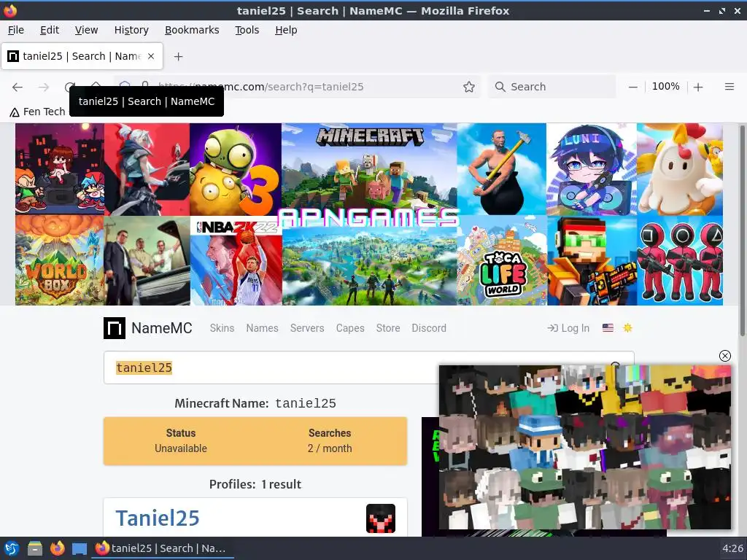
Task: Go to the Names page
Action: click(262, 328)
